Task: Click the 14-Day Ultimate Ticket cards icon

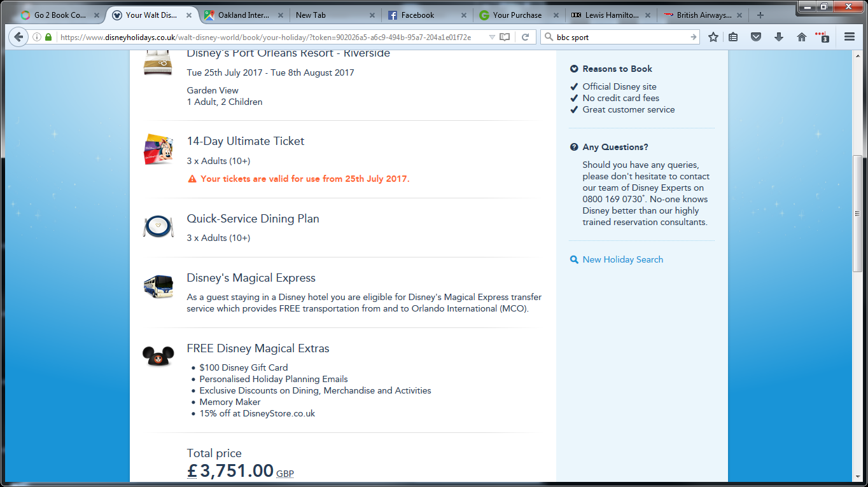Action: (x=158, y=149)
